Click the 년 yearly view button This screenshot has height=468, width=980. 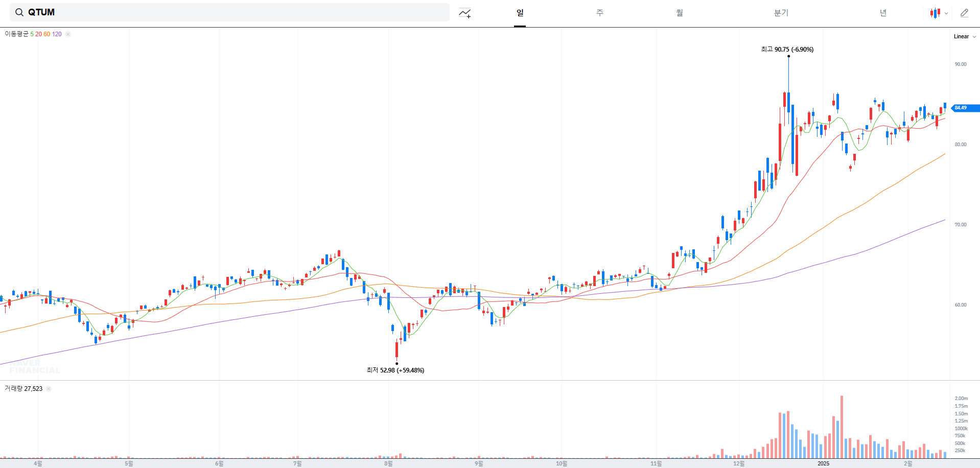pos(882,13)
